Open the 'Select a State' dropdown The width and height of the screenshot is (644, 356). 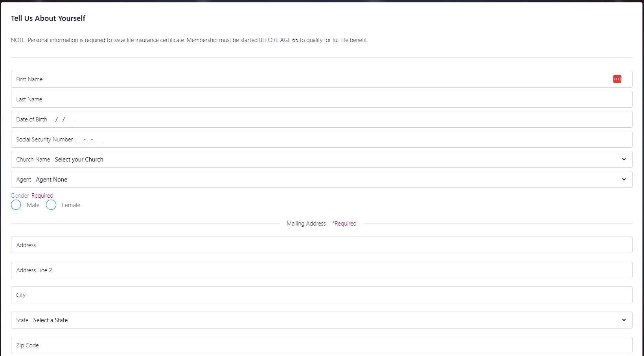coord(315,320)
